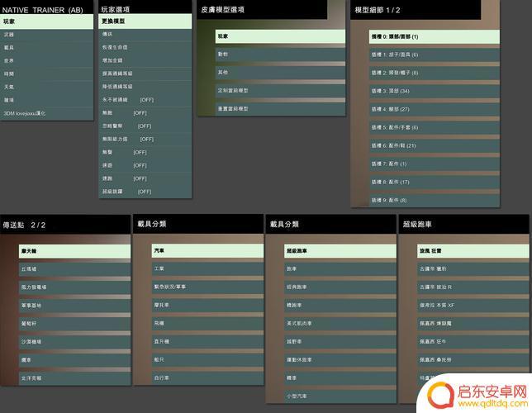Choose 美式肌肉車 in the car categories
This screenshot has height=413, width=532.
[x=340, y=324]
